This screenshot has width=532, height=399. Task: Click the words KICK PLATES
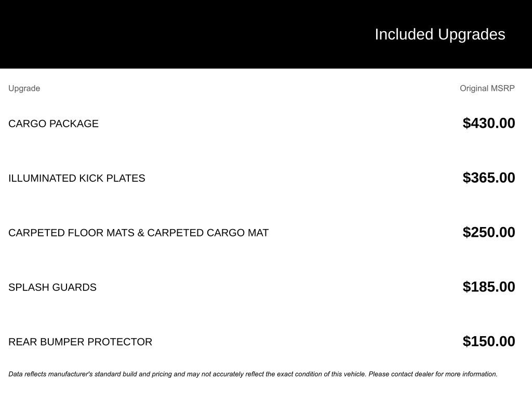(112, 178)
